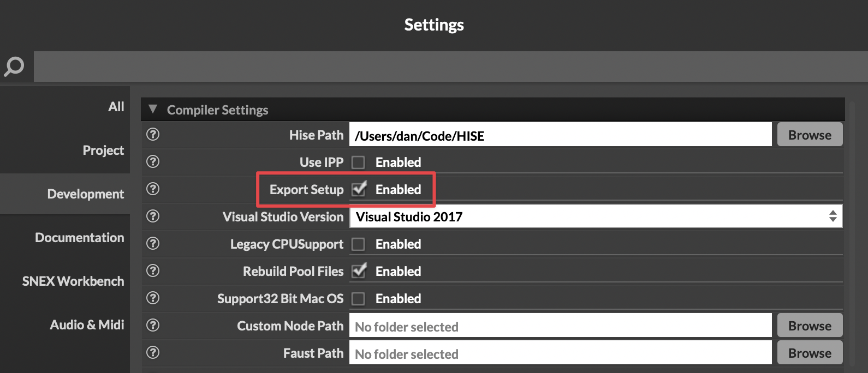Uncheck the Export Setup checkbox

point(358,189)
